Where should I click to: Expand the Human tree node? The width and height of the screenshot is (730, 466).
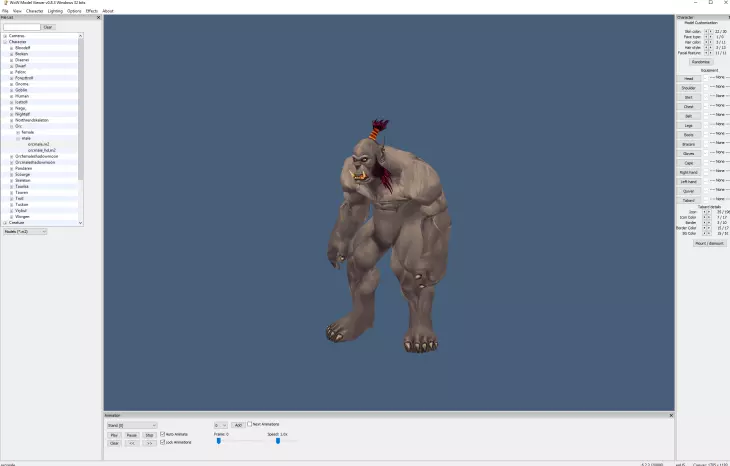pyautogui.click(x=12, y=96)
